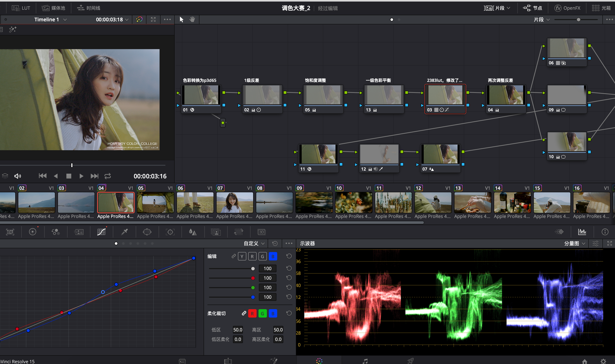615x364 pixels.
Task: Select the Qualifier eyedropper tool
Action: coord(124,232)
